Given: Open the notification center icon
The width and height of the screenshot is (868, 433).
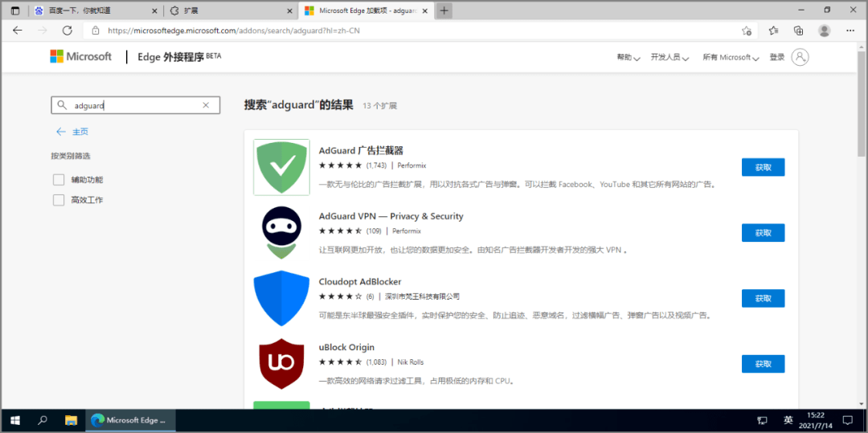Looking at the screenshot, I should tap(848, 419).
